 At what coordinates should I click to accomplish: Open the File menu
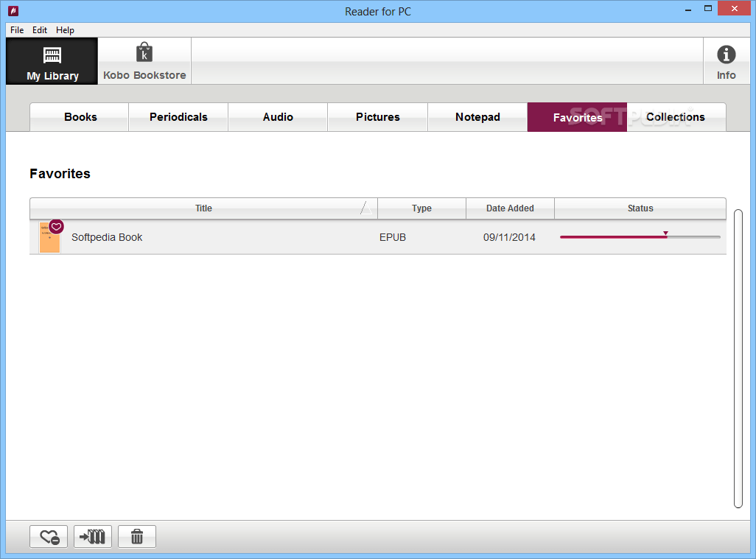point(17,30)
